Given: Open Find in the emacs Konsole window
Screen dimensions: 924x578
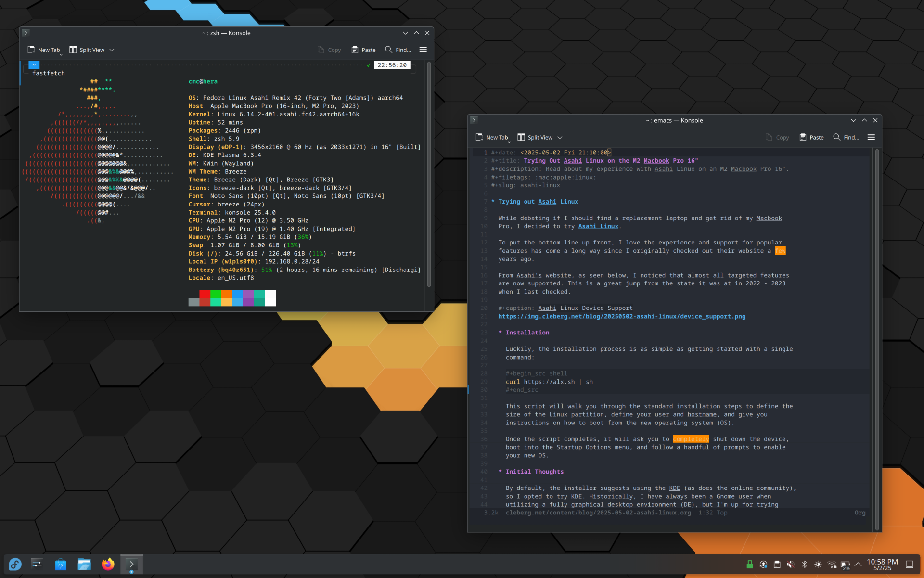Looking at the screenshot, I should pos(846,137).
